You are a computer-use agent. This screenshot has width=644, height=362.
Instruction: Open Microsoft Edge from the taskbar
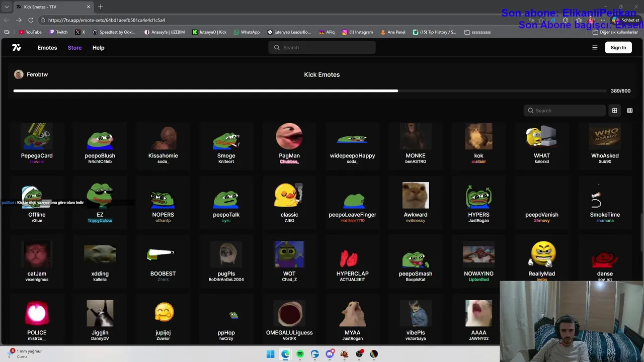[x=285, y=354]
